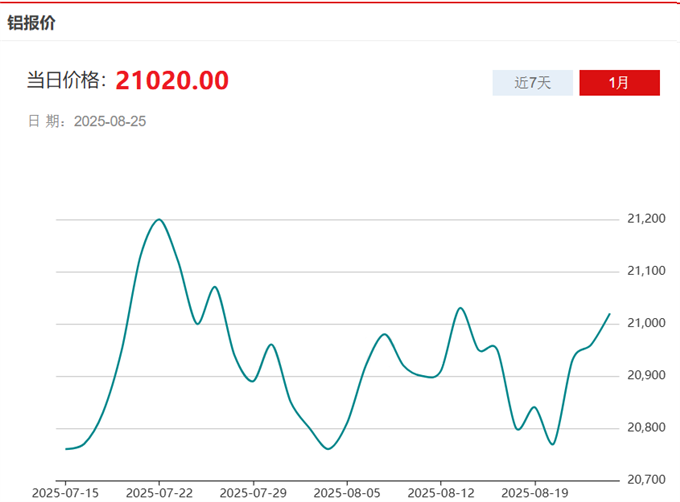Click the 2025-08-12 x-axis date label
Screen dimensions: 680x502
pos(441,493)
